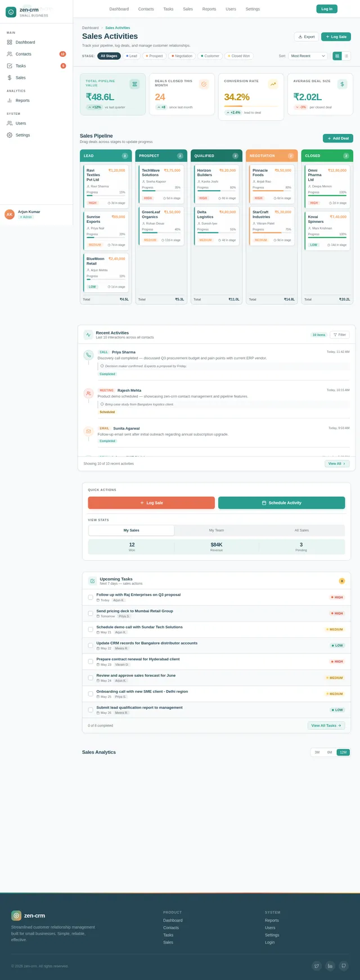Filter stages by Closed Won
This screenshot has height=980, width=360.
pyautogui.click(x=239, y=56)
